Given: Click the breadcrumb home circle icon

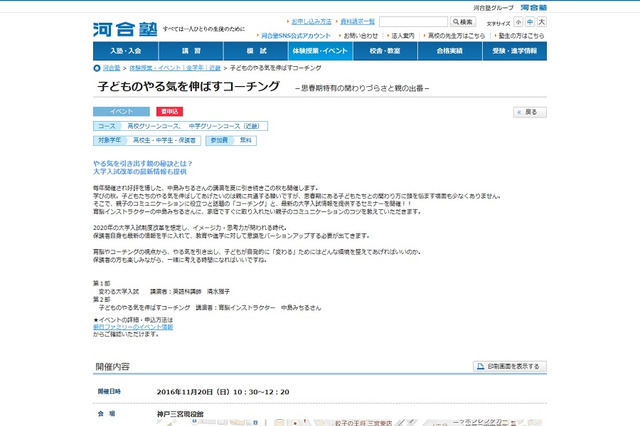Looking at the screenshot, I should [x=97, y=68].
